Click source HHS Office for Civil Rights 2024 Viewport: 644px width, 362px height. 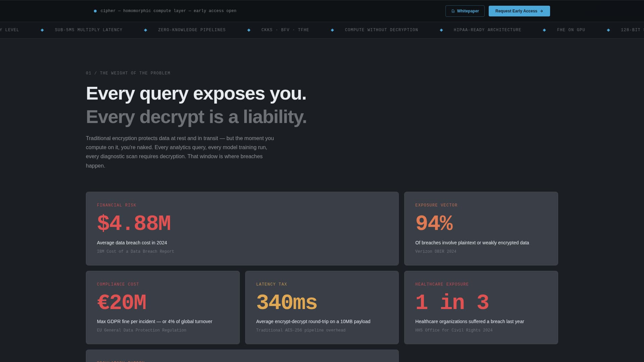coord(454,330)
